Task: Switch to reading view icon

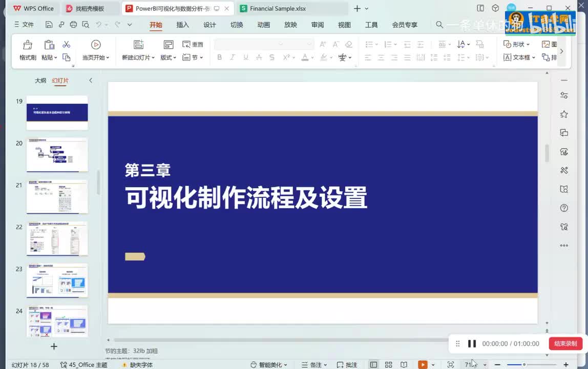Action: click(x=404, y=364)
